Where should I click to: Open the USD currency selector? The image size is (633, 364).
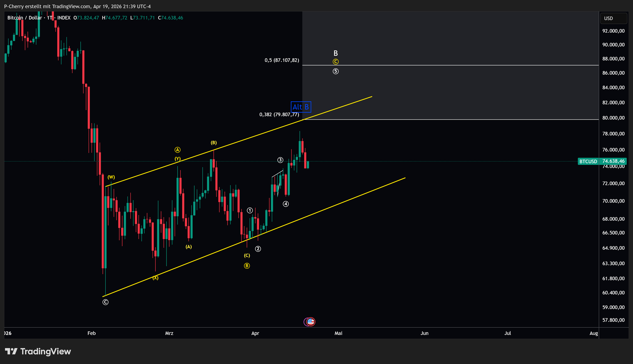click(613, 18)
